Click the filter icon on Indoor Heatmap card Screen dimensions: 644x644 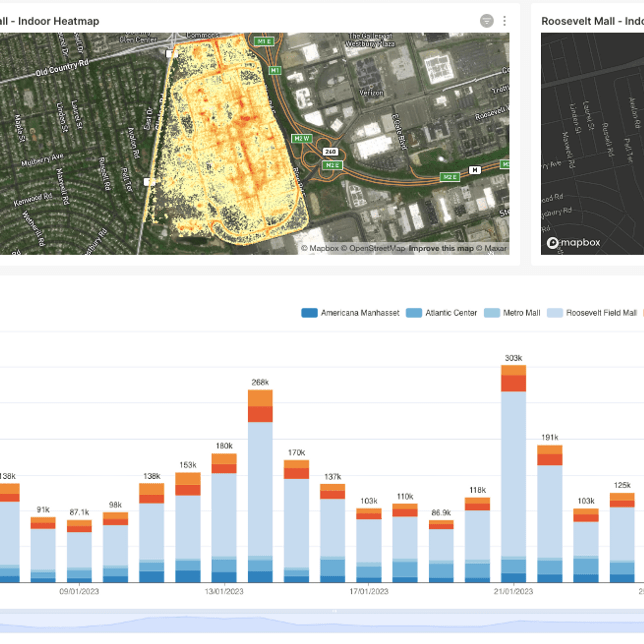click(486, 21)
